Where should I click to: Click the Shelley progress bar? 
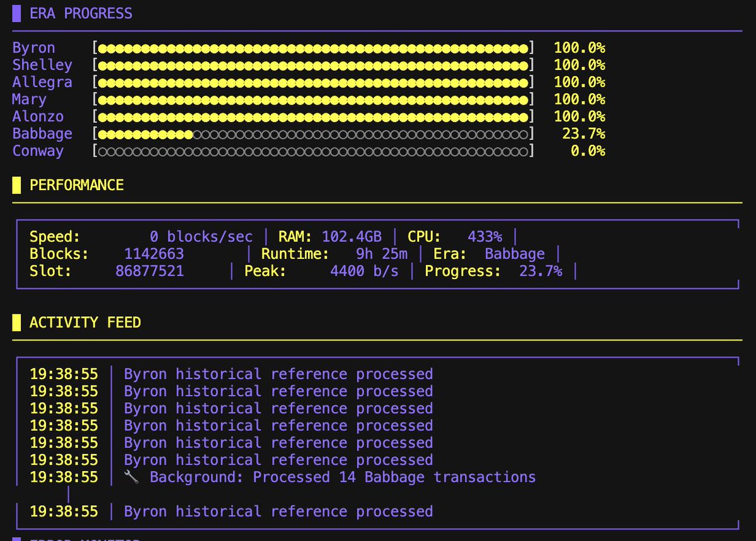click(x=313, y=65)
